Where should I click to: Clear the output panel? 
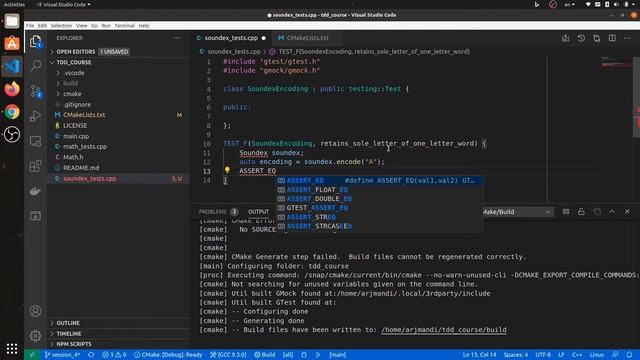(566, 211)
